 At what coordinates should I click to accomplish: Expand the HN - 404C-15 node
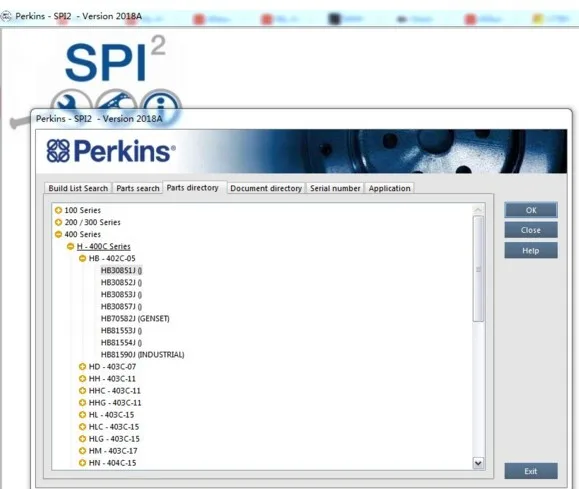[x=82, y=463]
